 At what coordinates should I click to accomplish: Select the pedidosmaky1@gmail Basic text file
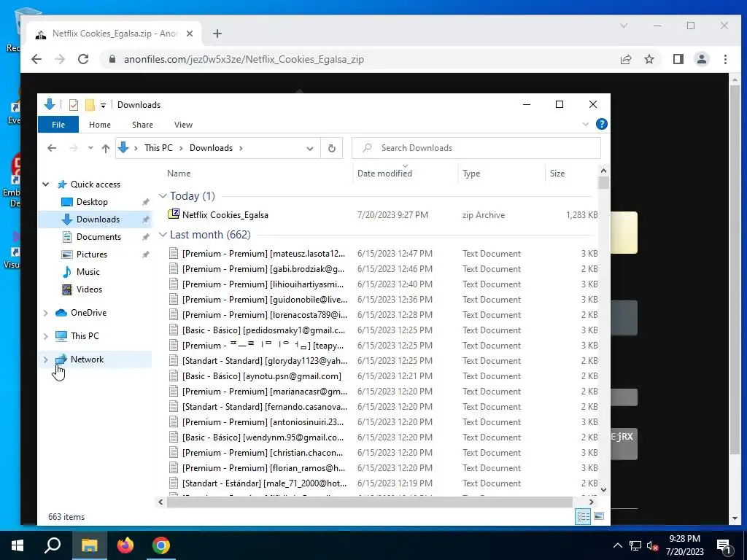263,330
